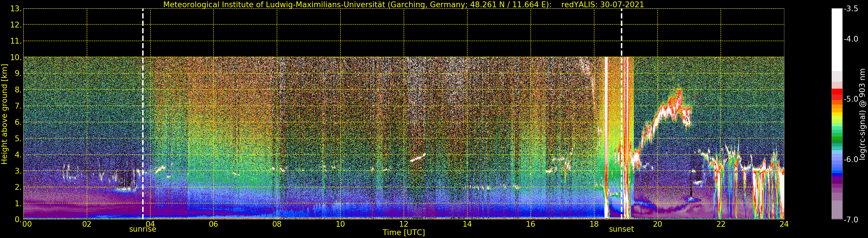Click the 24 tick on the time axis
The width and height of the screenshot is (868, 238).
784,224
